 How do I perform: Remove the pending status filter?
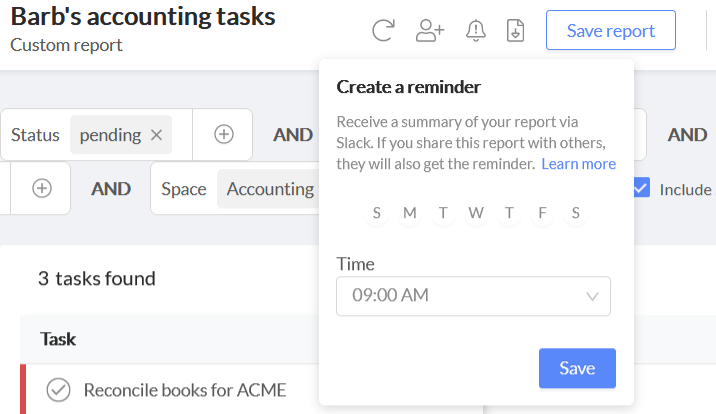[x=156, y=135]
